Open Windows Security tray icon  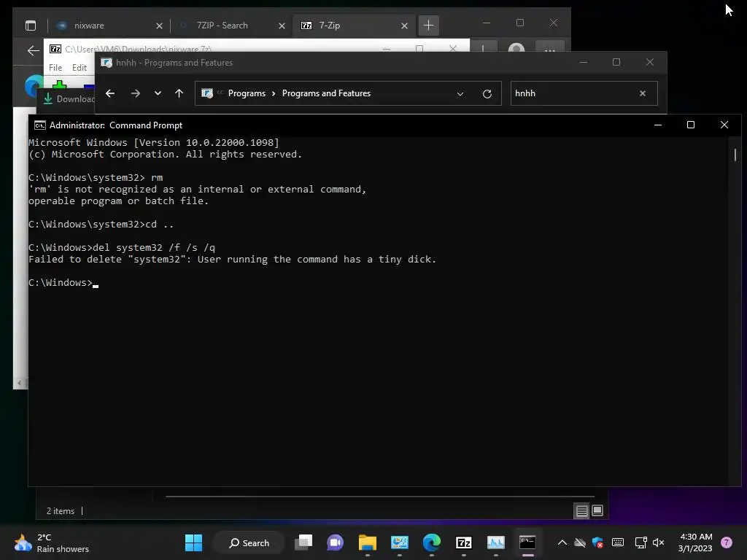598,542
